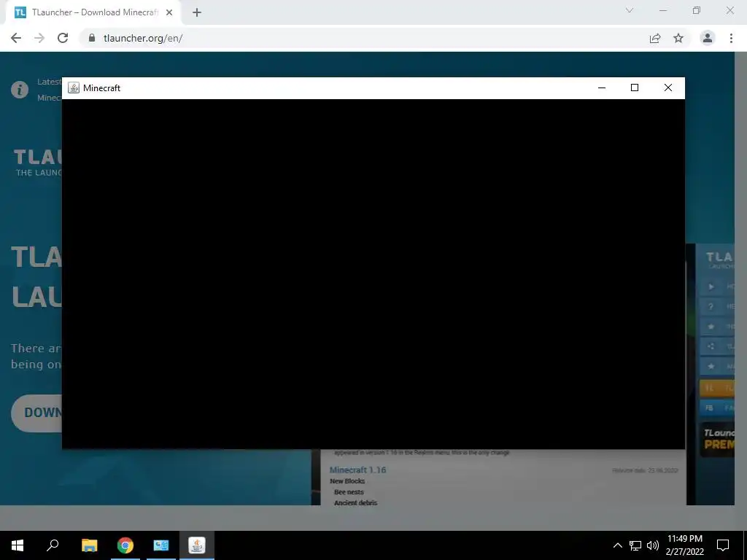Screen dimensions: 747x560
Task: Click the forward navigation arrow in Chrome
Action: click(39, 38)
